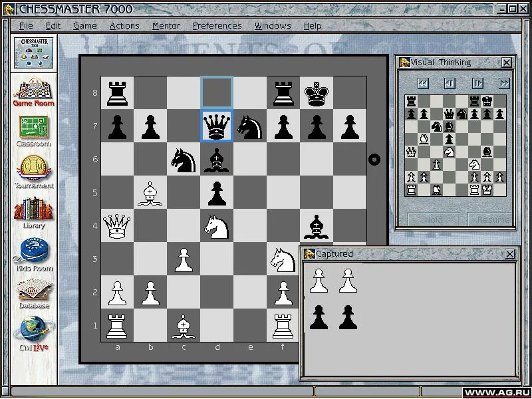
Task: Close the Visual Thinking window
Action: tap(507, 63)
